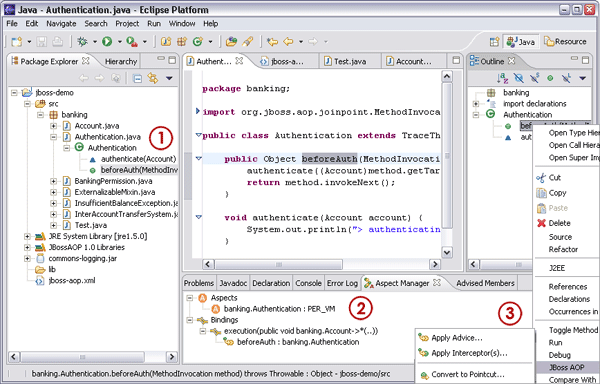Click the New Java Package icon

click(x=181, y=41)
